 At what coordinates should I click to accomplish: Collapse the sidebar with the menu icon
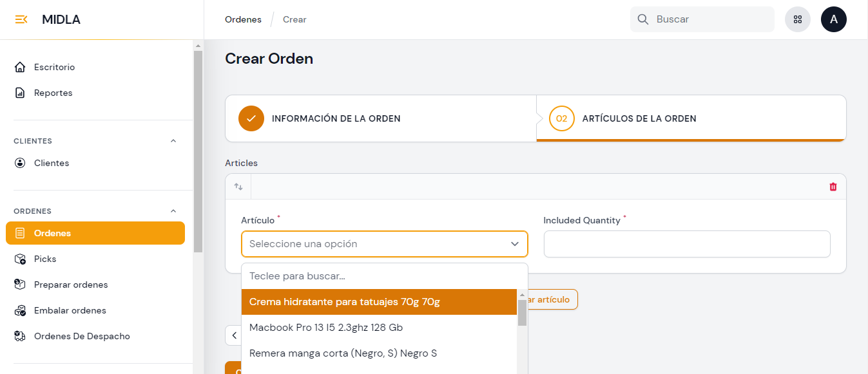coord(21,19)
